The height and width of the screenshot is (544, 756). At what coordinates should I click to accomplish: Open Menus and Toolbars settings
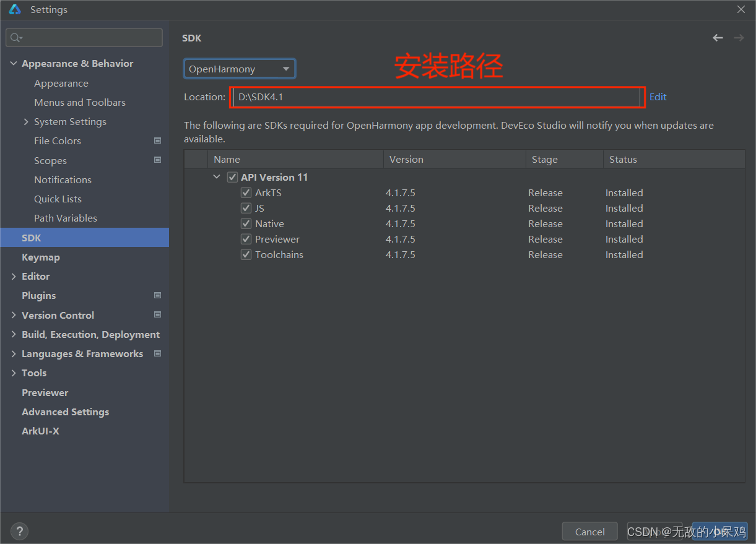coord(80,102)
